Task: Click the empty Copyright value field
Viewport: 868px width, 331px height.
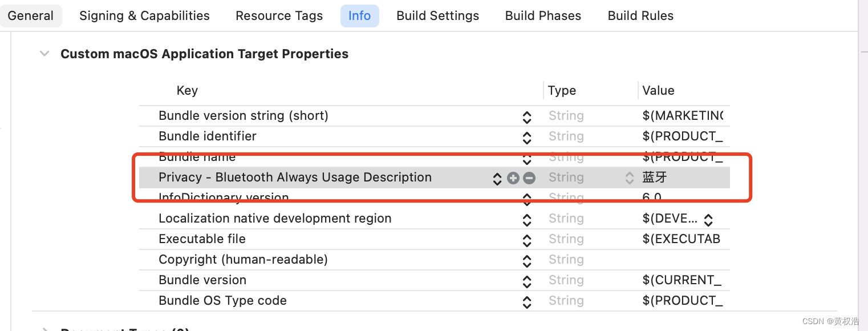Action: (682, 260)
